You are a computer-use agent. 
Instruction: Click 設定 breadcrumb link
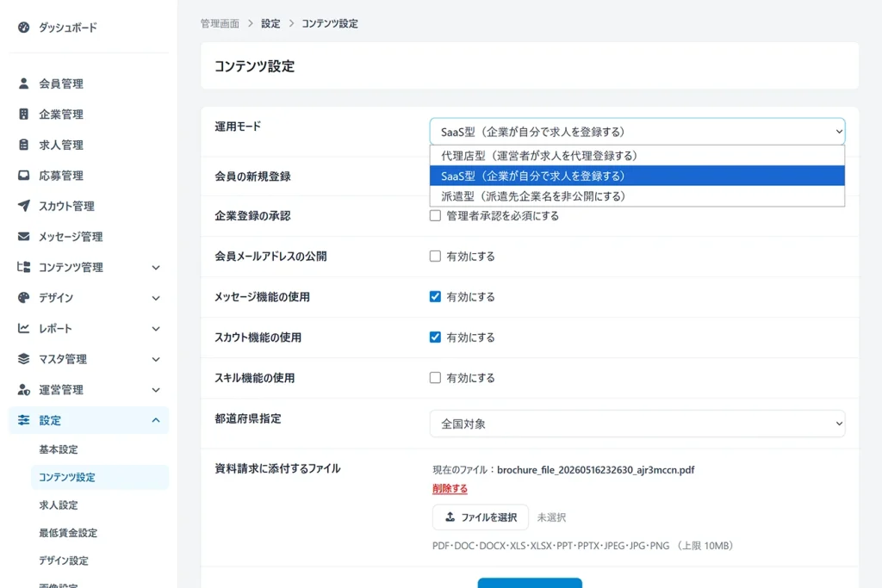[x=270, y=23]
